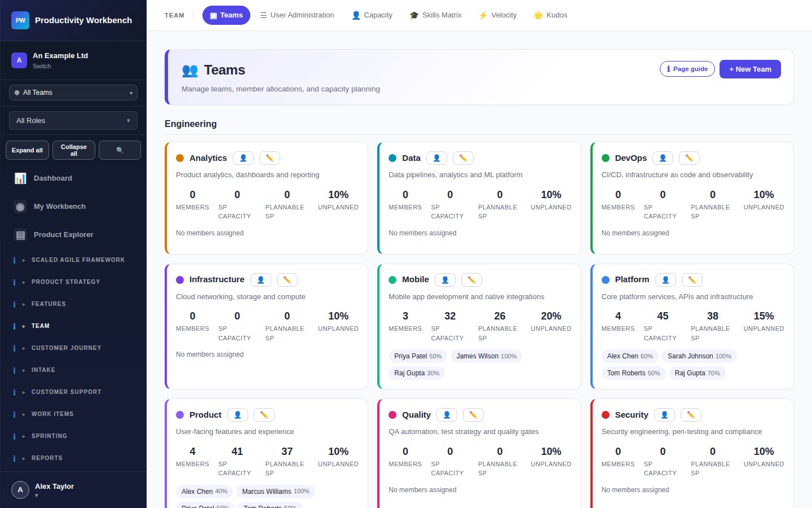Open the All Teams dropdown
812x508 pixels.
point(73,93)
